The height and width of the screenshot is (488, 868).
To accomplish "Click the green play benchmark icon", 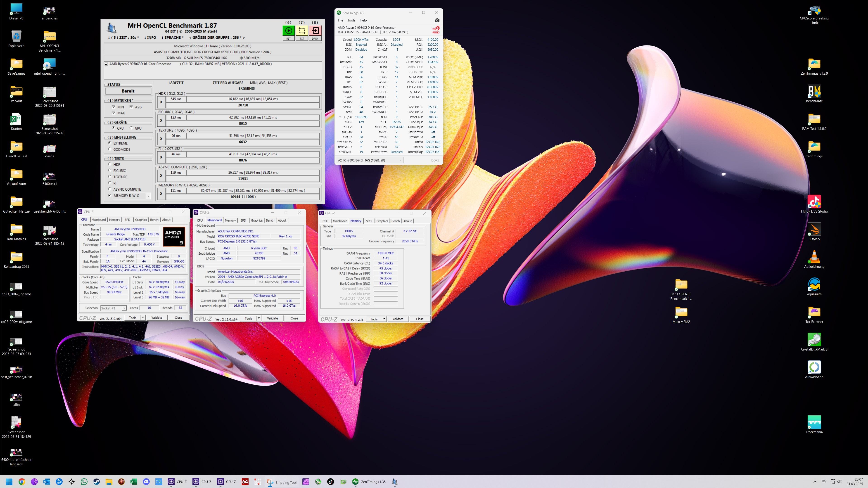I will click(288, 31).
